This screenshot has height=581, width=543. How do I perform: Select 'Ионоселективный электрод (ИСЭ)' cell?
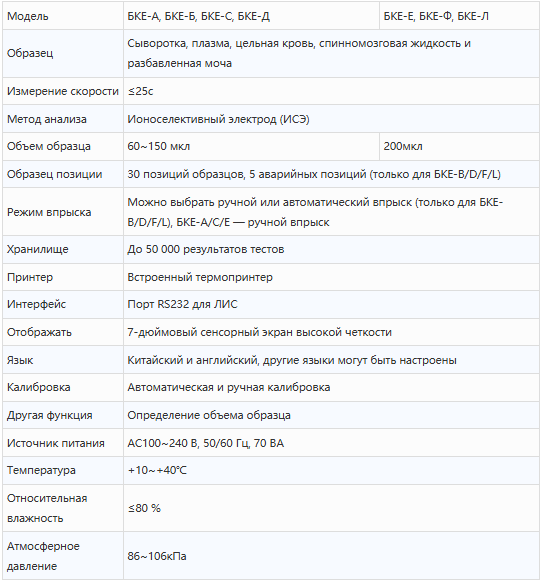point(331,119)
